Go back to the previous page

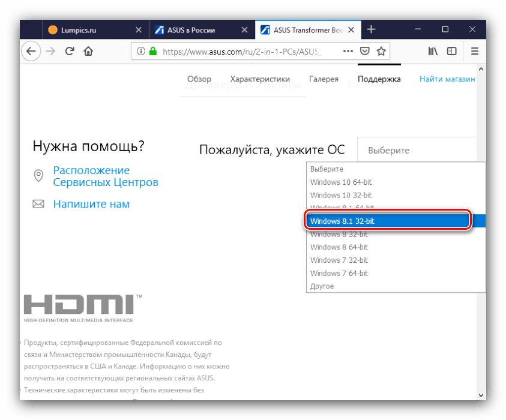31,51
